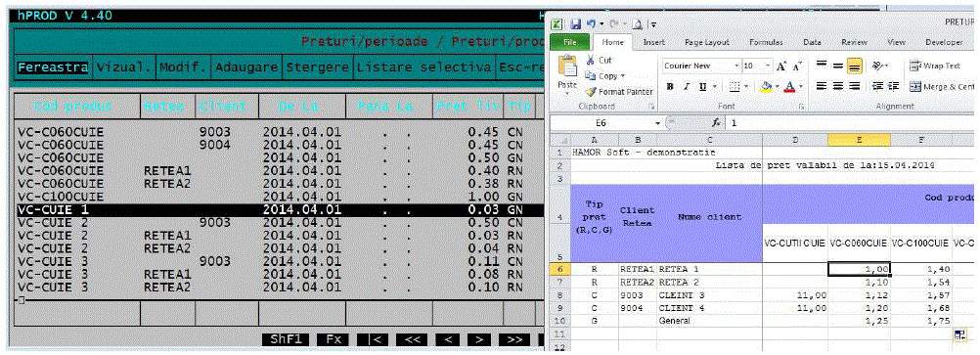The height and width of the screenshot is (355, 980).
Task: Expand the Undo history dropdown arrow
Action: 601,24
